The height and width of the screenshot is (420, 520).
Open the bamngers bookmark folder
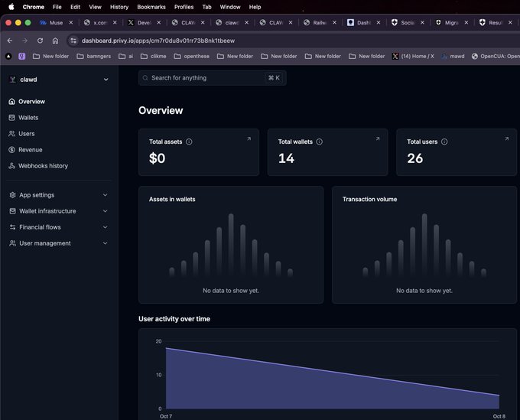click(94, 56)
